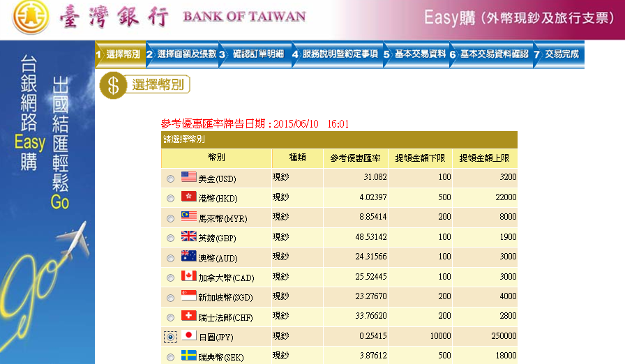Screen dimensions: 625x364
Task: Click the USD rate 31.082
Action: (375, 177)
